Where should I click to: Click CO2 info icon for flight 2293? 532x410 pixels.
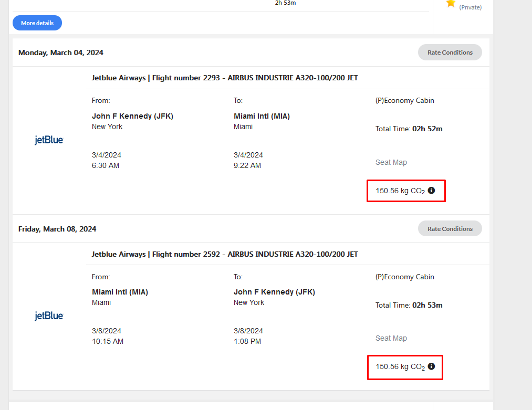coord(431,190)
